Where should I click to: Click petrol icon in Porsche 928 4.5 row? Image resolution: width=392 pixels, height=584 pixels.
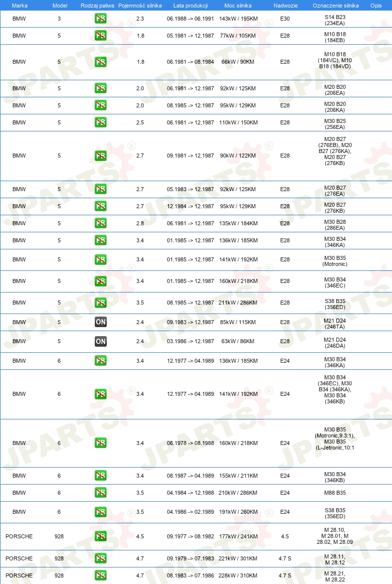coord(101,536)
